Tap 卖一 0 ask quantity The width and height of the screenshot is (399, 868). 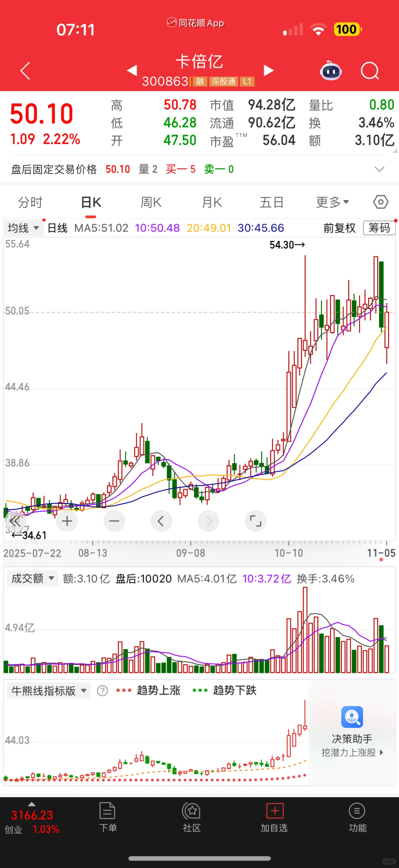point(219,169)
